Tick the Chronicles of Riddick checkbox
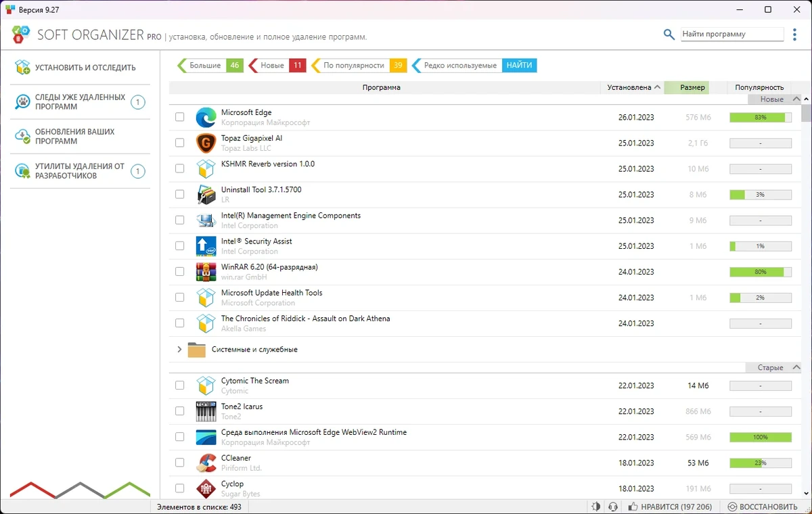 (179, 323)
